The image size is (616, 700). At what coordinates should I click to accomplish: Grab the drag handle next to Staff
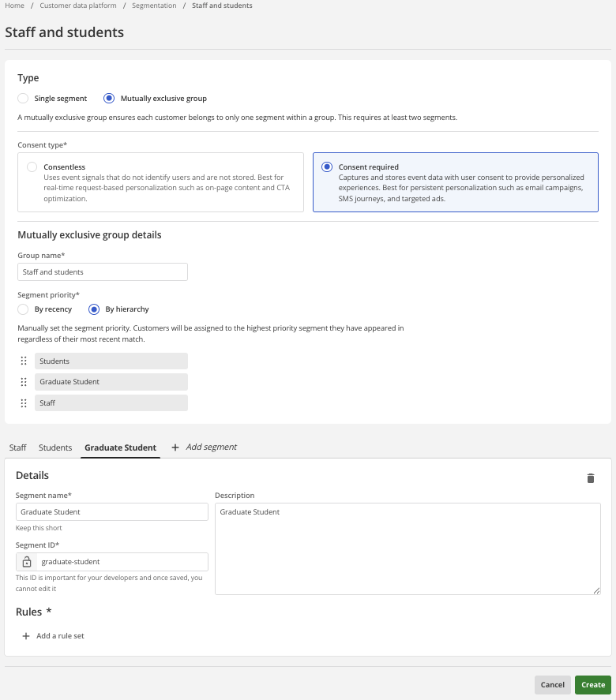tap(24, 403)
